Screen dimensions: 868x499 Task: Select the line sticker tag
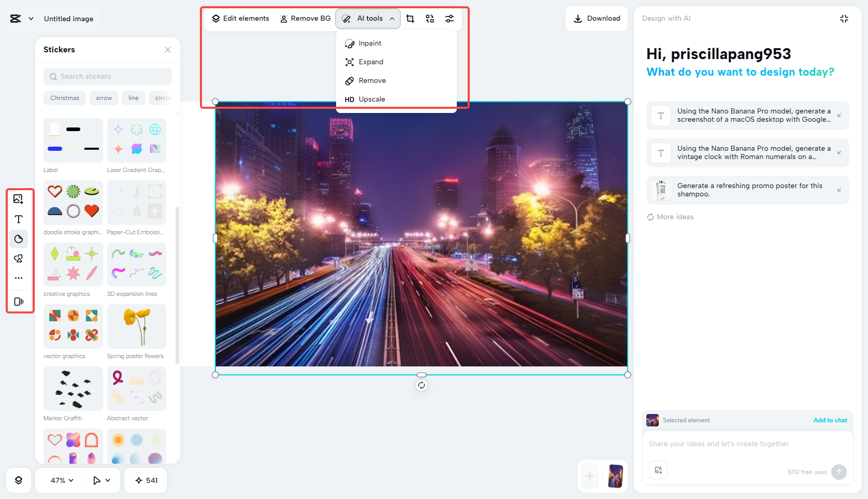[x=134, y=98]
